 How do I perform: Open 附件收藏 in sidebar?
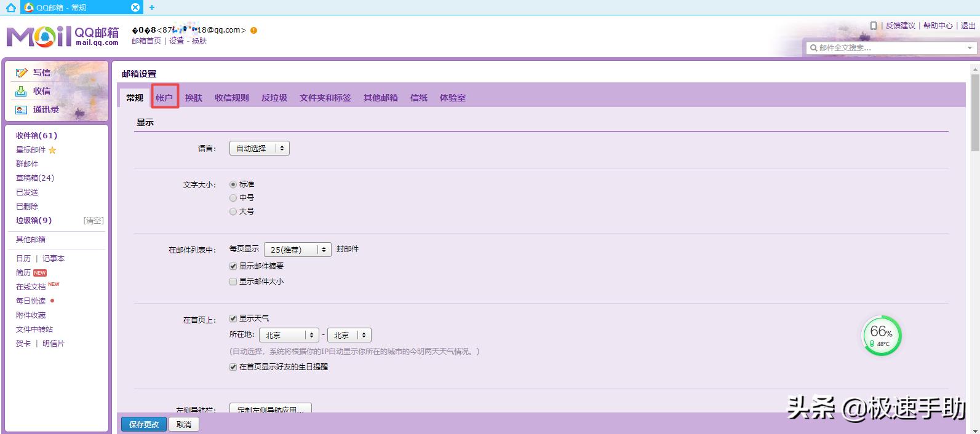pyautogui.click(x=31, y=315)
